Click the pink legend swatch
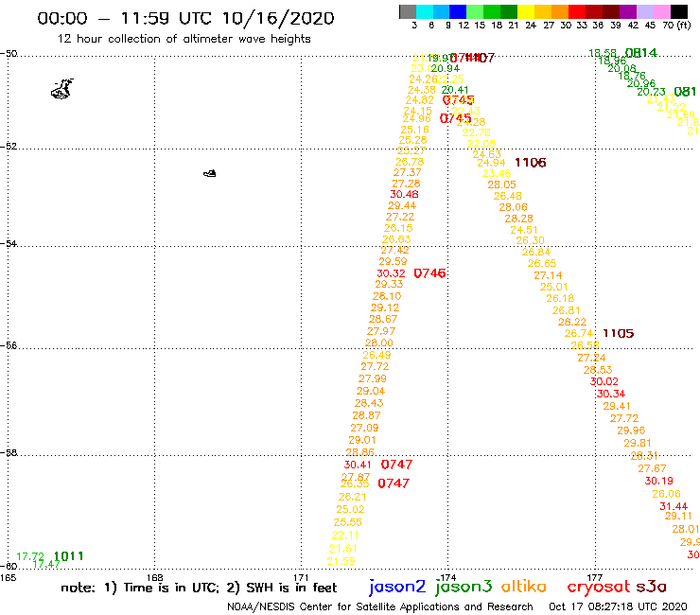The width and height of the screenshot is (700, 615). (x=661, y=11)
